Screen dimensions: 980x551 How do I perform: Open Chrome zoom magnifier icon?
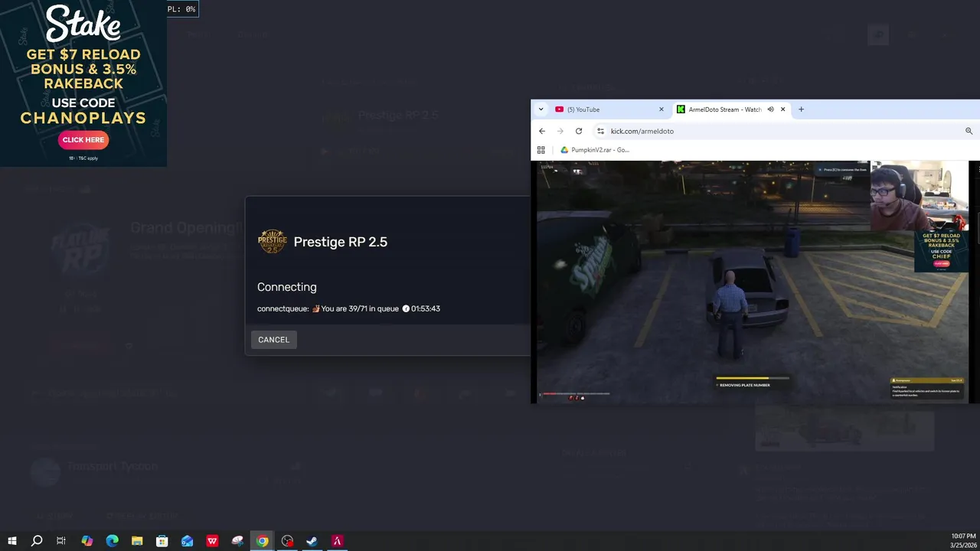tap(969, 131)
